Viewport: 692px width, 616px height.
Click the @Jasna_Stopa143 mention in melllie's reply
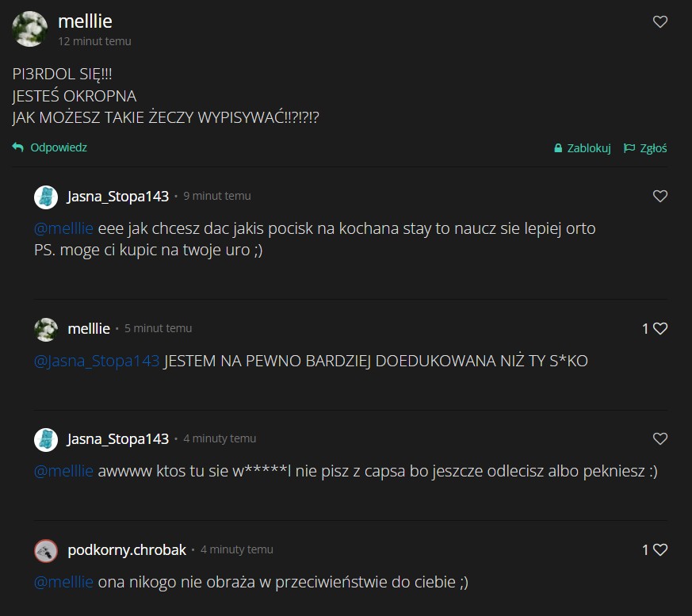point(97,361)
